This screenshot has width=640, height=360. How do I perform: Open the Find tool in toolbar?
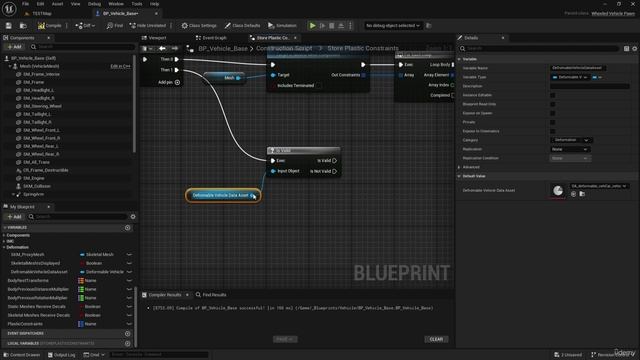[115, 26]
